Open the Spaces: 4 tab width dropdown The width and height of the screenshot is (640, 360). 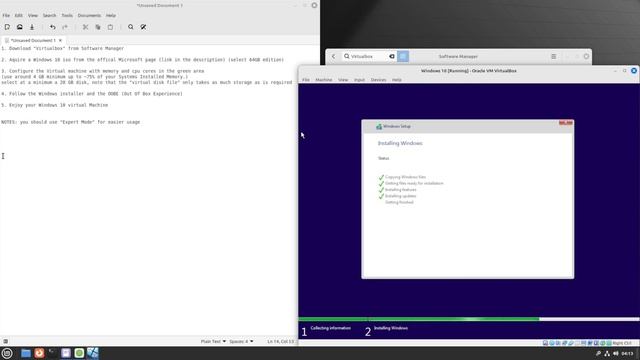tap(241, 341)
